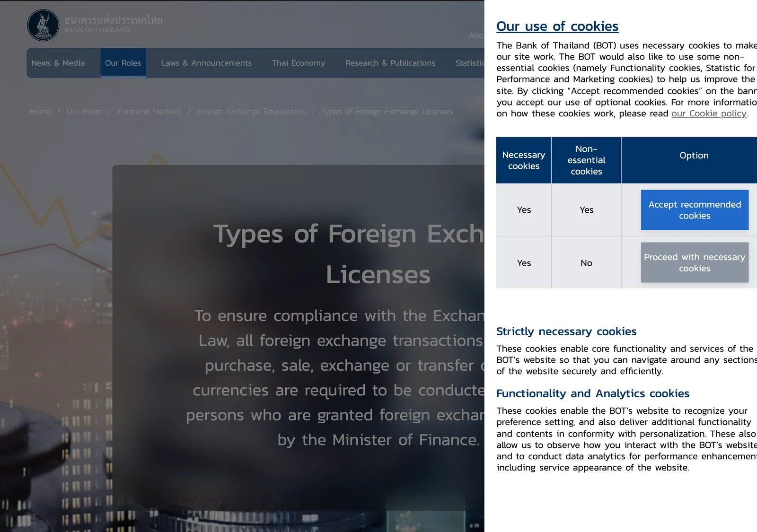Open the Thai Economy menu
757x532 pixels.
click(299, 63)
